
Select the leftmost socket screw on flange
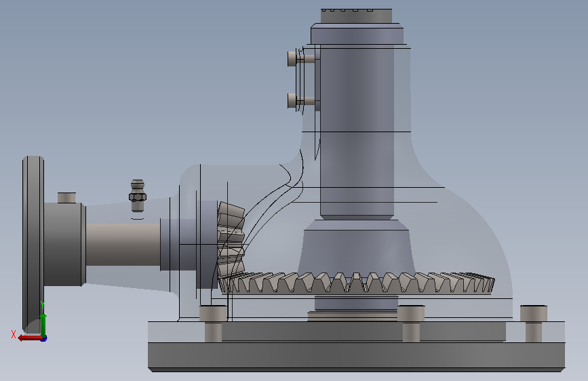click(213, 323)
